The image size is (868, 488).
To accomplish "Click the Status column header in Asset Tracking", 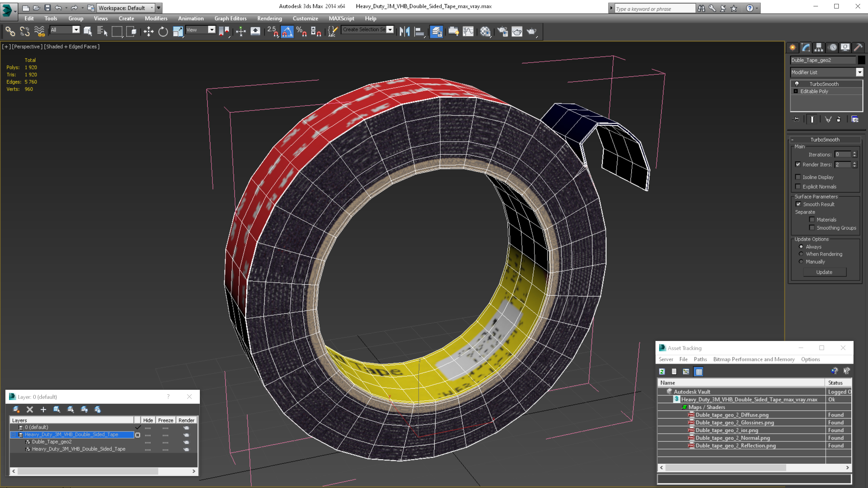I will [838, 383].
